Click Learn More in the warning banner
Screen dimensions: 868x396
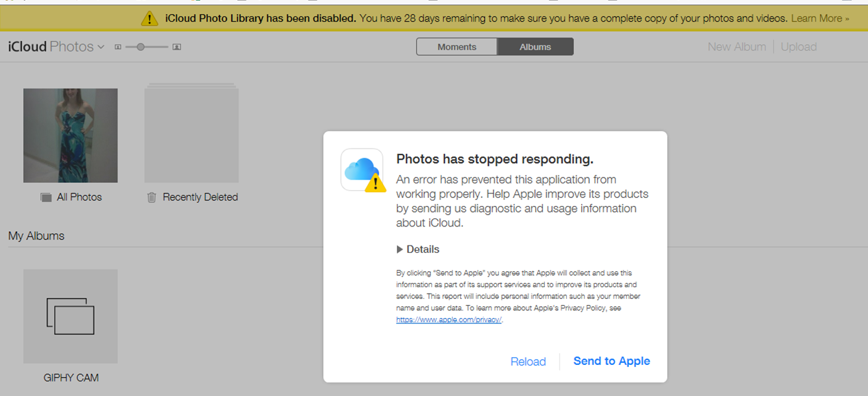820,18
